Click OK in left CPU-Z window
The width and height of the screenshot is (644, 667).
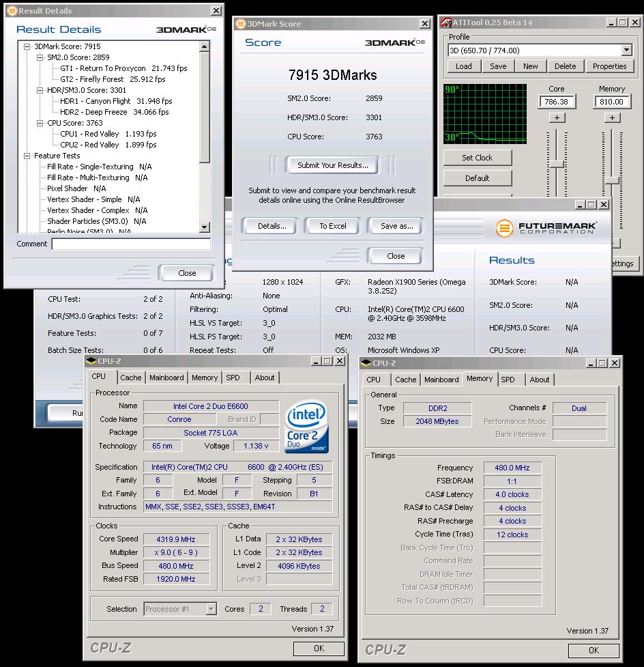coord(319,649)
